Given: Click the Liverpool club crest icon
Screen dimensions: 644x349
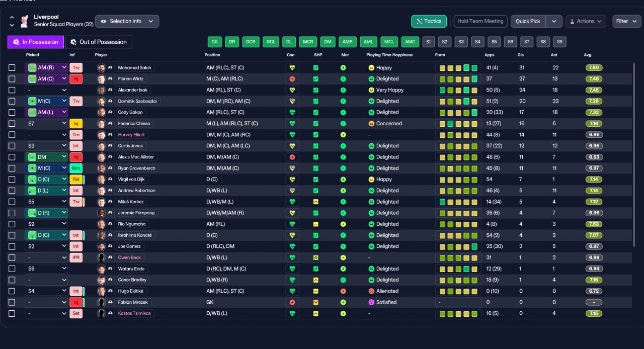Looking at the screenshot, I should tap(24, 21).
